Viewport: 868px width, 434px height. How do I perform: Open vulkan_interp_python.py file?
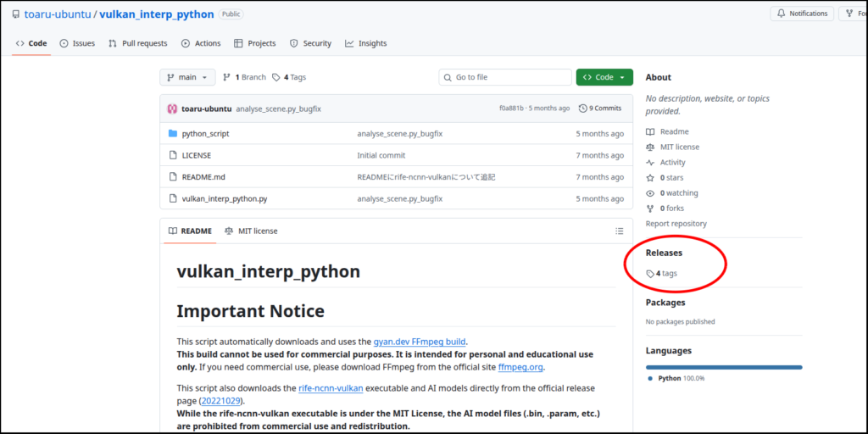coord(225,199)
